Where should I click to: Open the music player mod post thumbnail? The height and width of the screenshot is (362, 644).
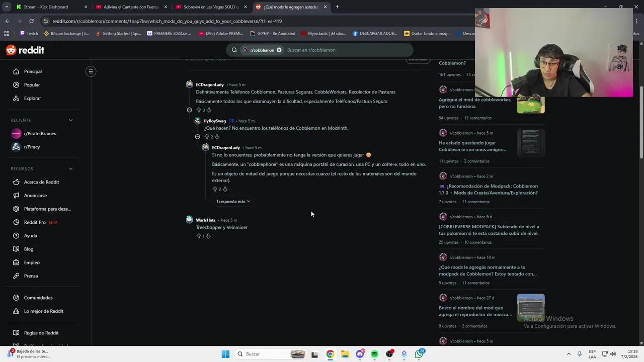[531, 307]
